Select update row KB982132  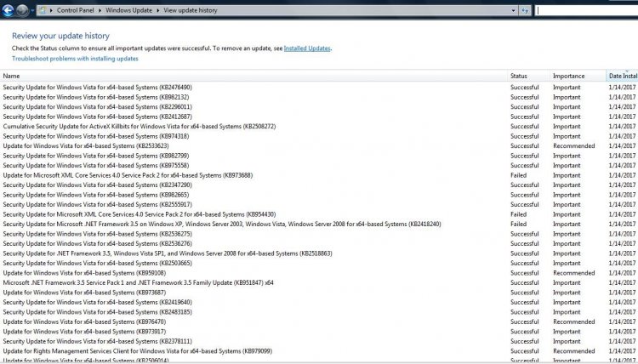[x=319, y=97]
